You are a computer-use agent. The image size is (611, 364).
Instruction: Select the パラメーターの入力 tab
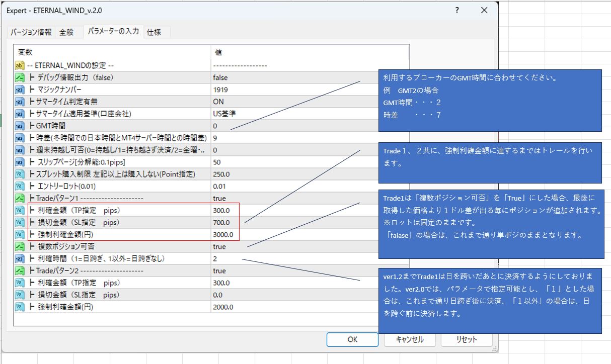113,31
